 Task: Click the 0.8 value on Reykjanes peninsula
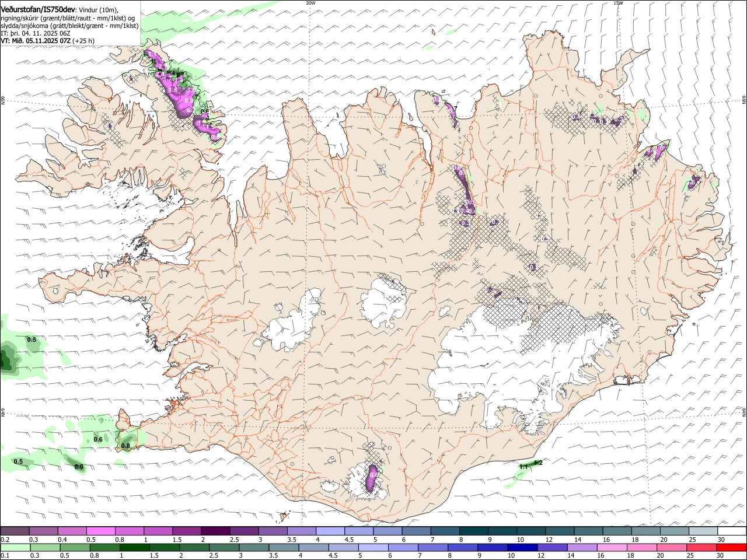point(125,446)
